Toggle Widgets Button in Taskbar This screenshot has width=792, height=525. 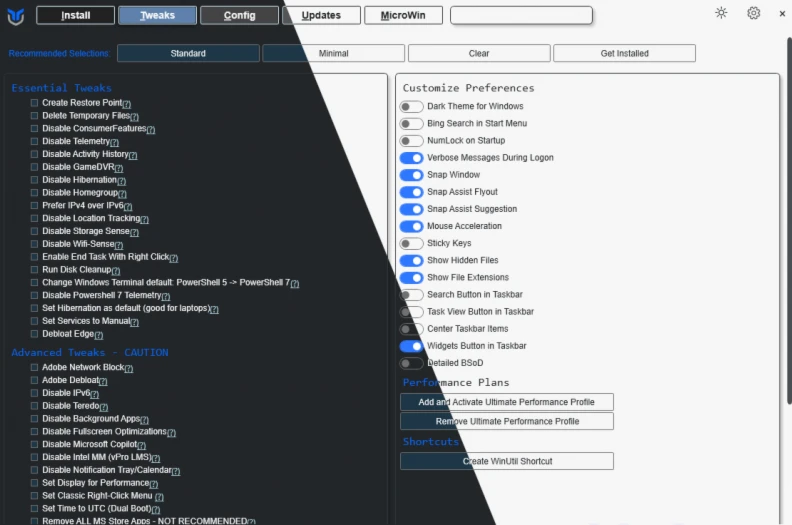(411, 346)
